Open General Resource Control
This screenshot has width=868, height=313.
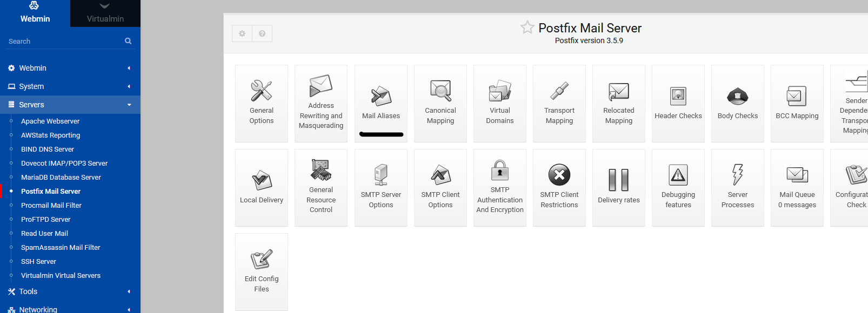pyautogui.click(x=321, y=188)
